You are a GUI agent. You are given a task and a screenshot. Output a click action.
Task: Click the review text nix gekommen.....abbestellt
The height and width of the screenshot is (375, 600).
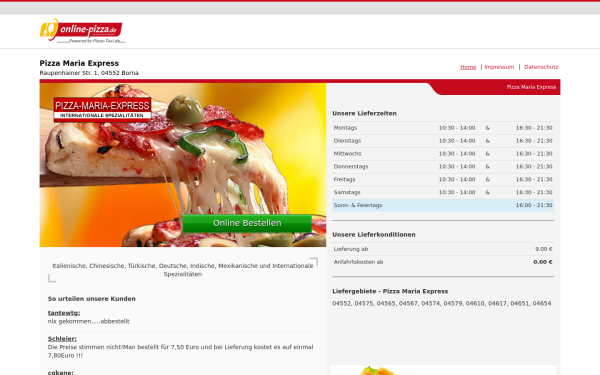tap(88, 321)
